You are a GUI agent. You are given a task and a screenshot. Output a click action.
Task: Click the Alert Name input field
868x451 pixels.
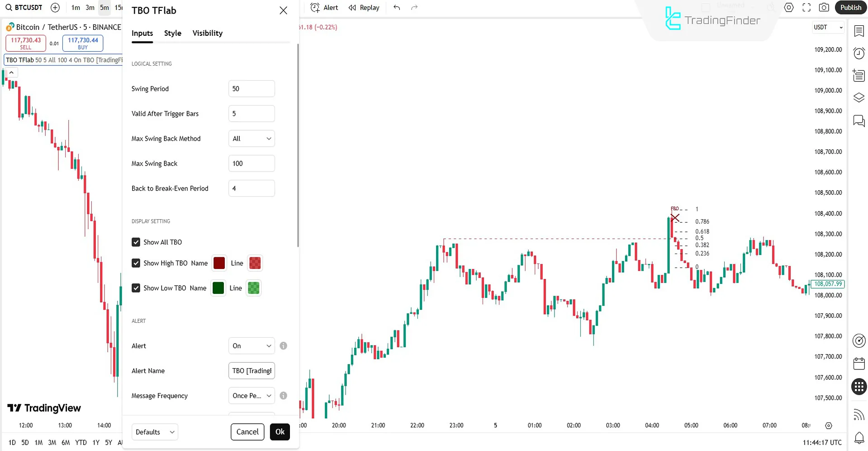click(x=251, y=370)
